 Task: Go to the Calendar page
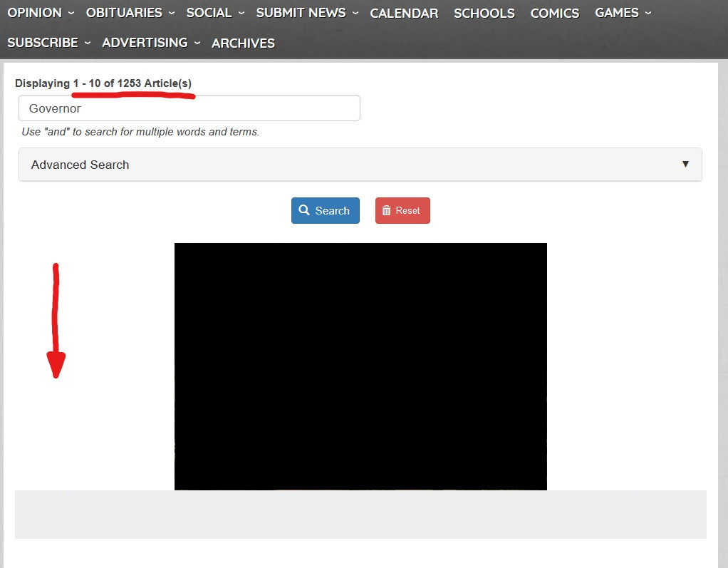(404, 14)
